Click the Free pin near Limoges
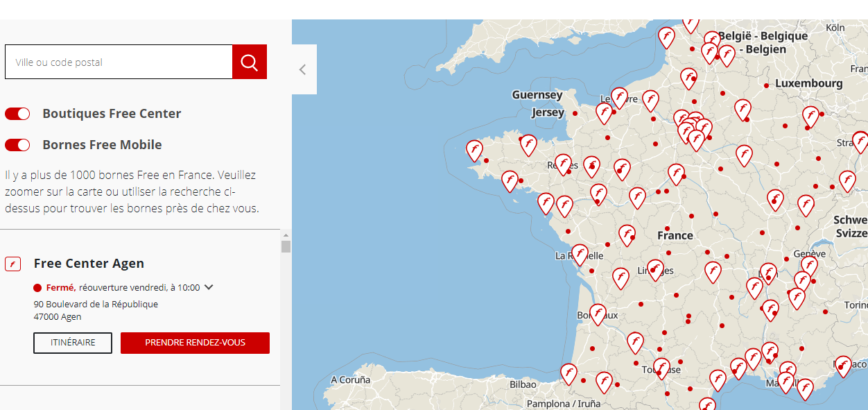 (x=655, y=269)
